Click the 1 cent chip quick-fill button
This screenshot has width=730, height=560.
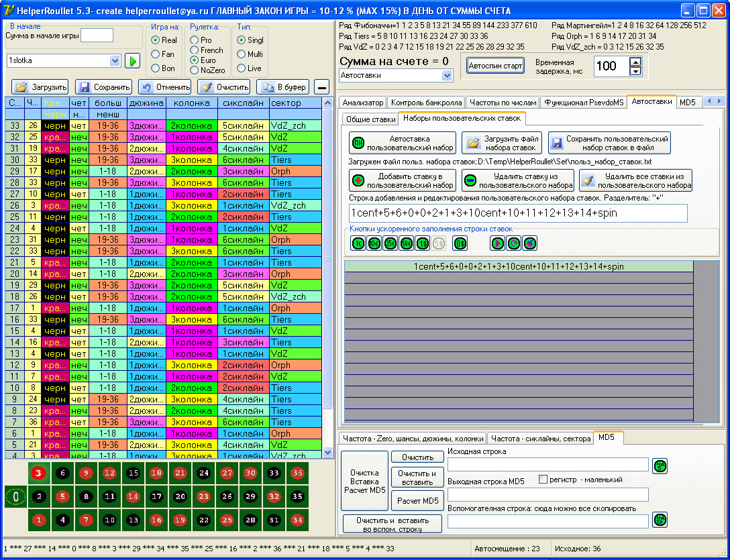[358, 243]
